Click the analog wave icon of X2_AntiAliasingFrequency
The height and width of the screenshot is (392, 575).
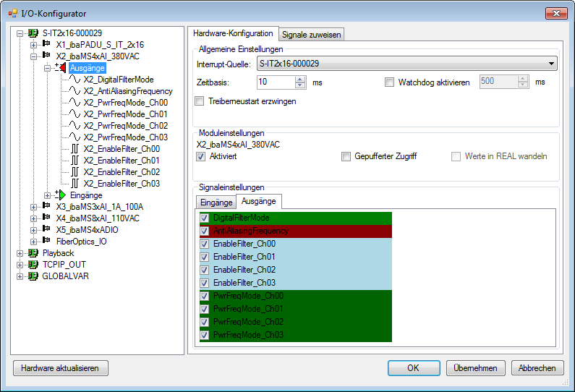click(x=74, y=91)
